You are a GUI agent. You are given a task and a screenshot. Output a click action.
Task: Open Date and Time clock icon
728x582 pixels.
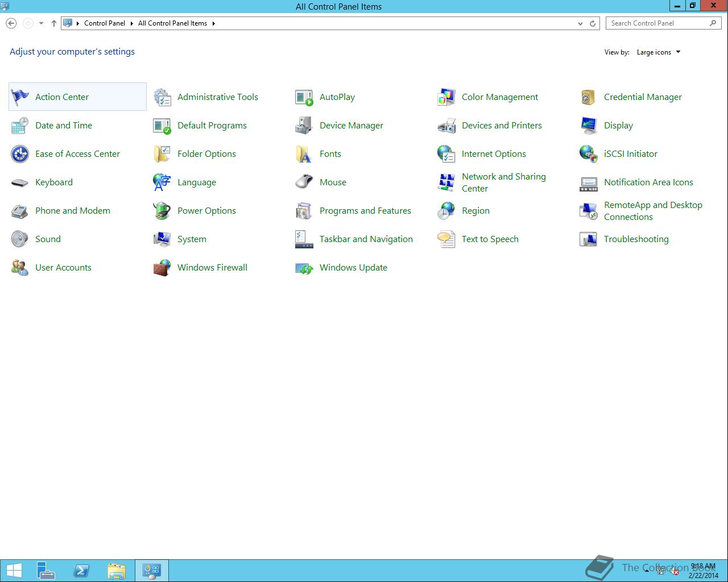pos(20,126)
